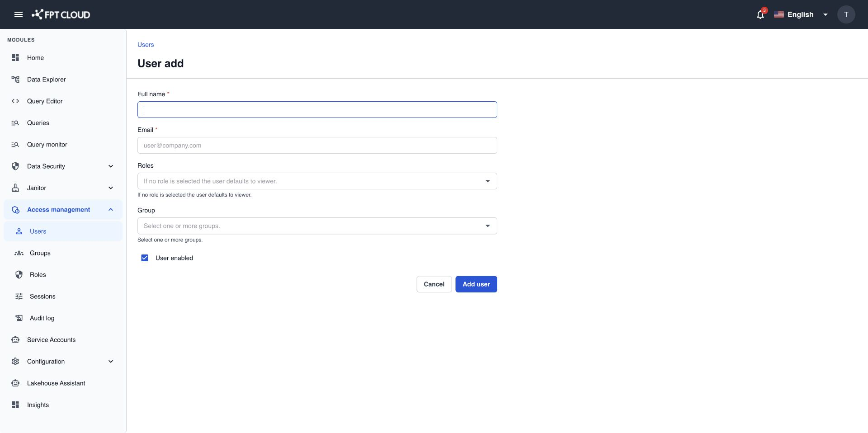Expand the Janitor submenu chevron
Screen dimensions: 868x433
pyautogui.click(x=111, y=188)
